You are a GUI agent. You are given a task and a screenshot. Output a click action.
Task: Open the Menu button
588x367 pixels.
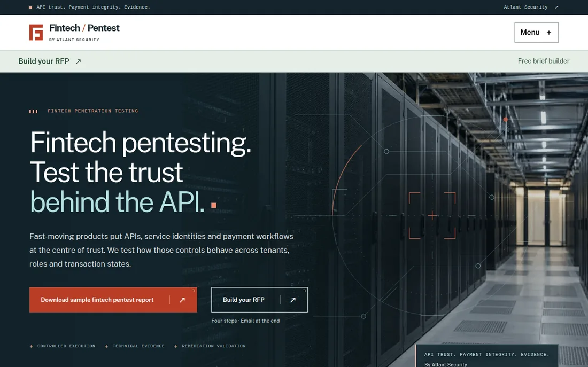(x=536, y=33)
